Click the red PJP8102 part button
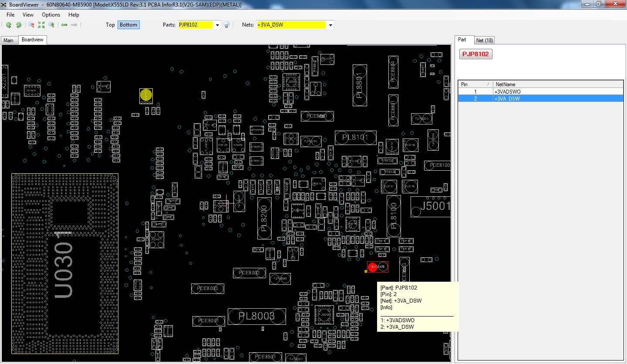The height and width of the screenshot is (364, 627). (x=475, y=54)
